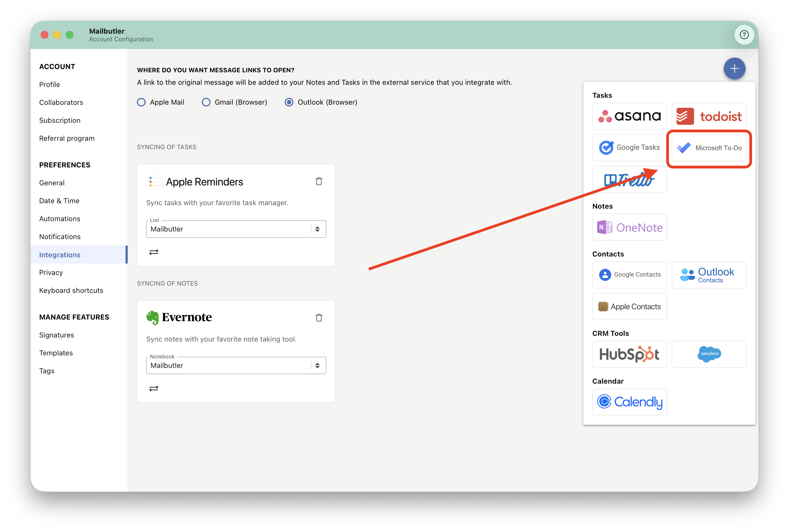789x532 pixels.
Task: Click sync arrows icon under Apple Reminders
Action: (154, 252)
